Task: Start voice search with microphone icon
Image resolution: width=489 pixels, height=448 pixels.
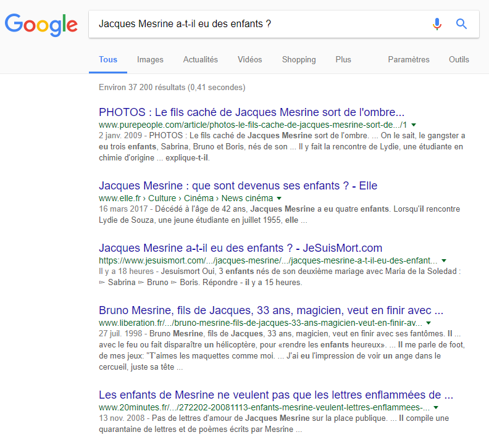Action: pyautogui.click(x=437, y=24)
